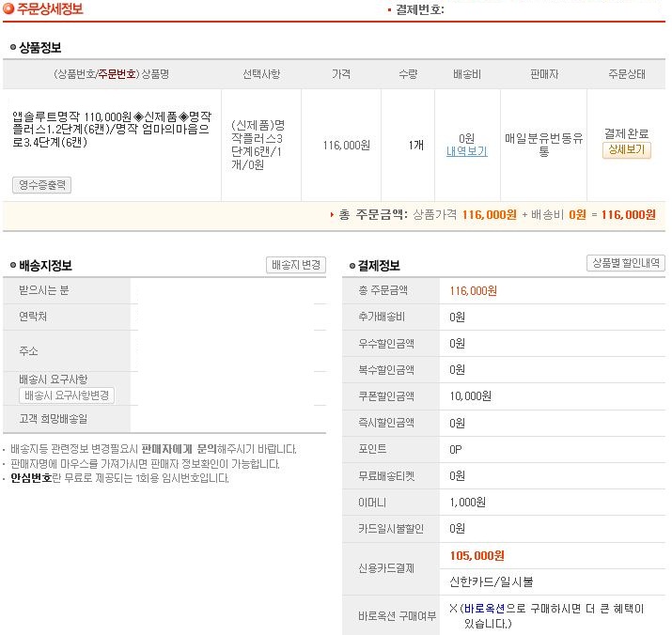This screenshot has width=672, height=635.
Task: Click the seller name 매일분유번동유통
Action: click(544, 145)
